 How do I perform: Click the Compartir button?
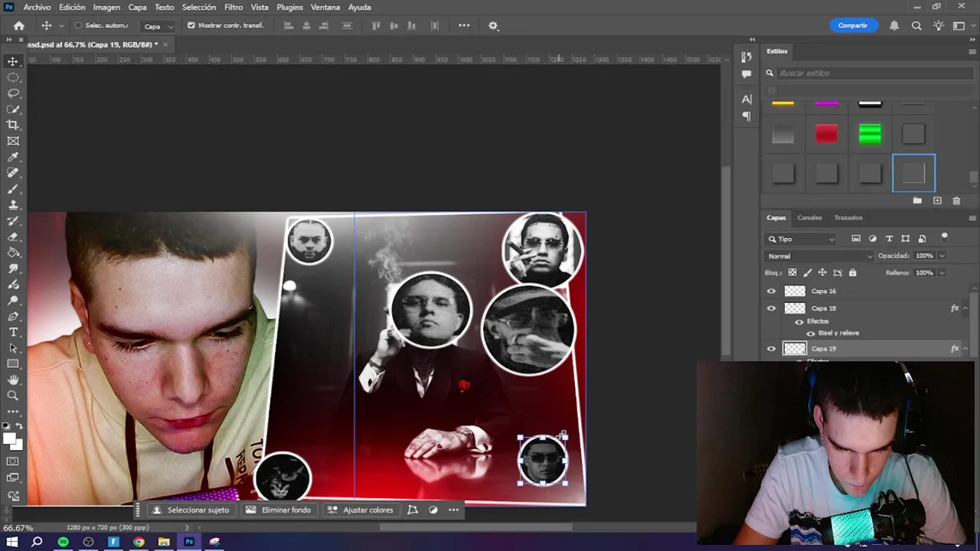(853, 25)
